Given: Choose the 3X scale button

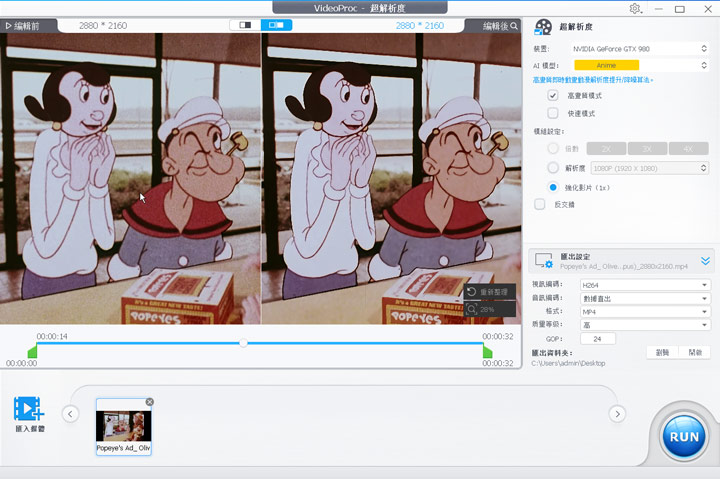Looking at the screenshot, I should click(x=647, y=149).
